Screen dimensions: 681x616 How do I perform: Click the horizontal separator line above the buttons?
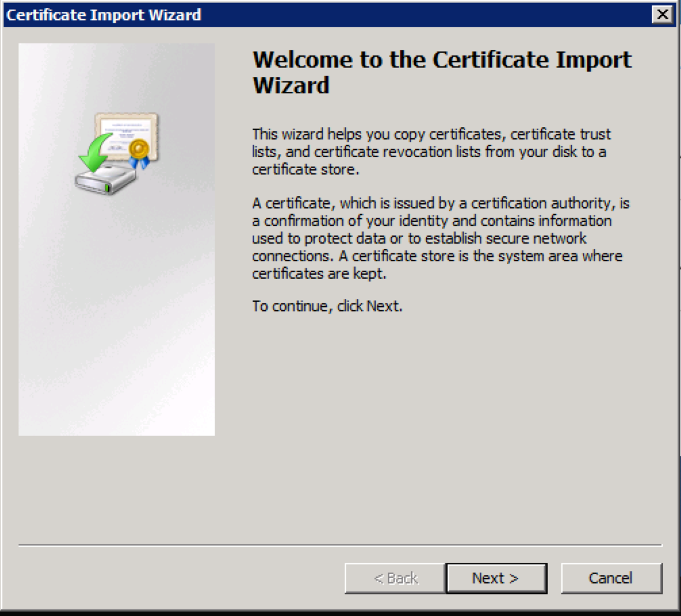[340, 546]
